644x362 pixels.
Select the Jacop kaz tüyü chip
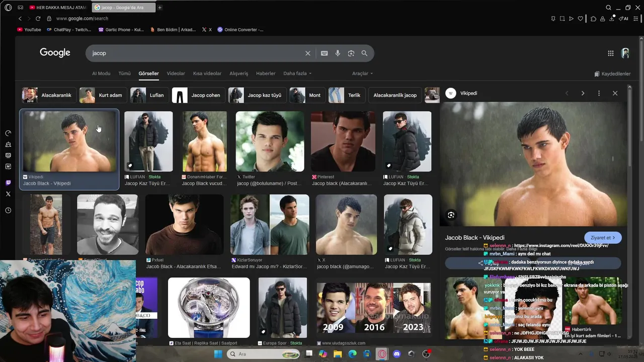[257, 95]
